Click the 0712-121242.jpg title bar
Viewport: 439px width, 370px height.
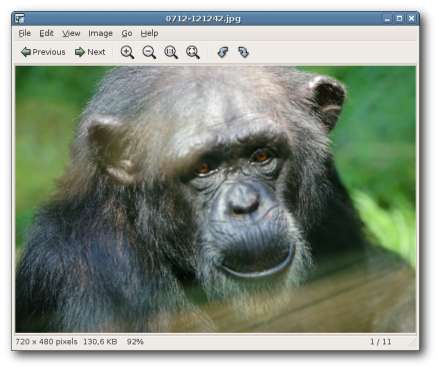(x=203, y=19)
